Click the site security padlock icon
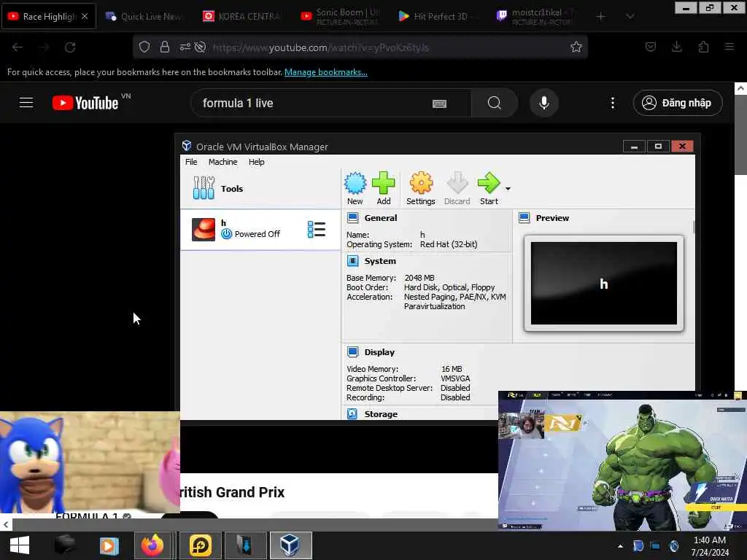Screen dimensions: 747x560 click(x=165, y=47)
